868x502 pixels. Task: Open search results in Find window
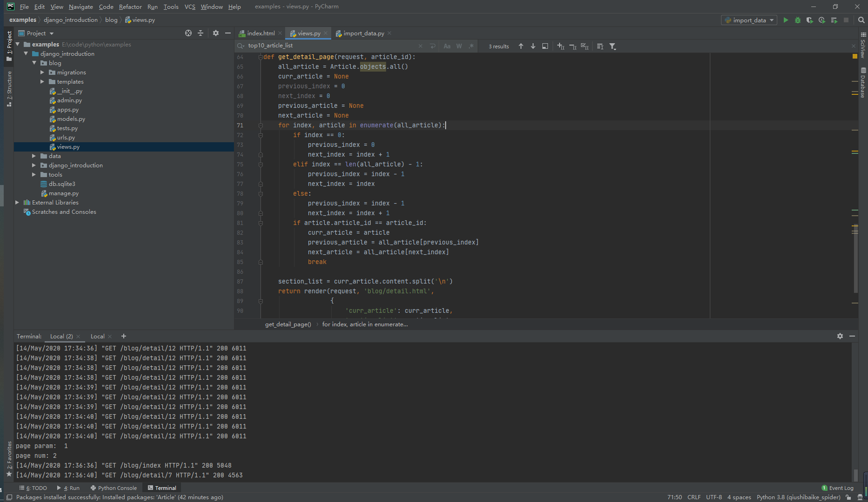(545, 46)
